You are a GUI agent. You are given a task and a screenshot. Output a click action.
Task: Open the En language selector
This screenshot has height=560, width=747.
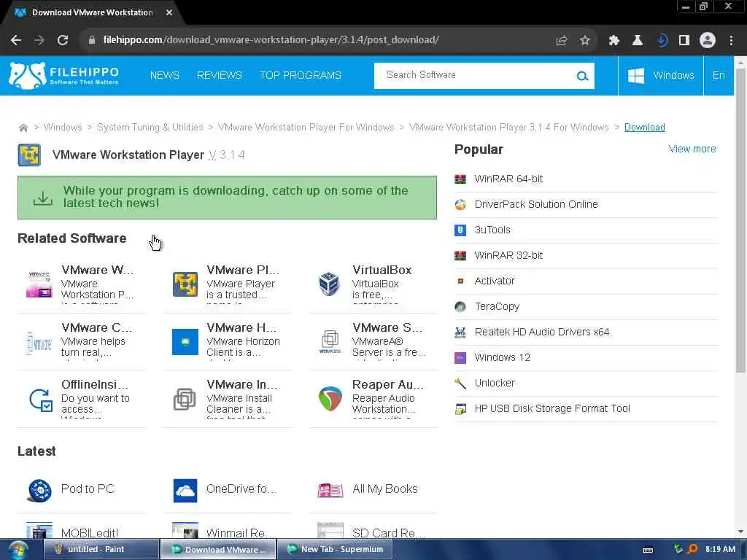[x=719, y=76]
